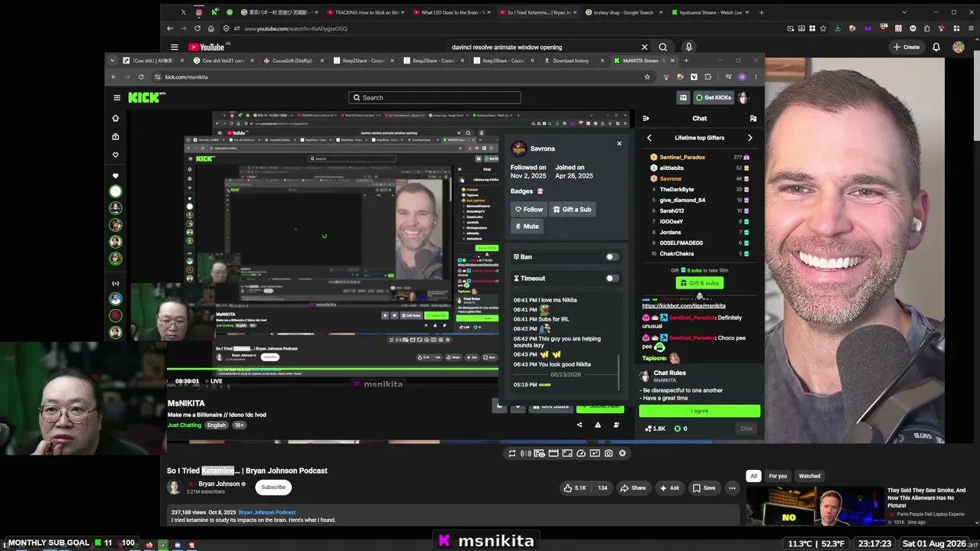Toggle the Timeout switch for Savrona
The height and width of the screenshot is (551, 980).
pyautogui.click(x=610, y=279)
